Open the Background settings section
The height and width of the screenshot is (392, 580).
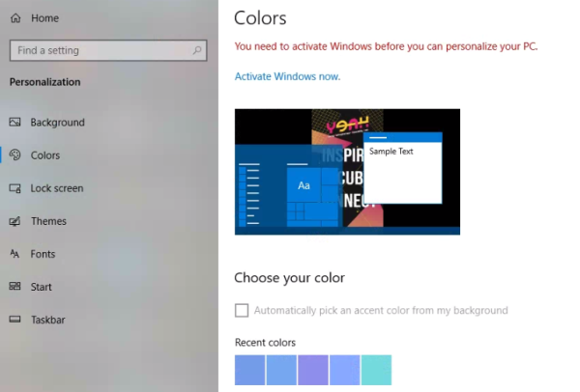point(57,123)
